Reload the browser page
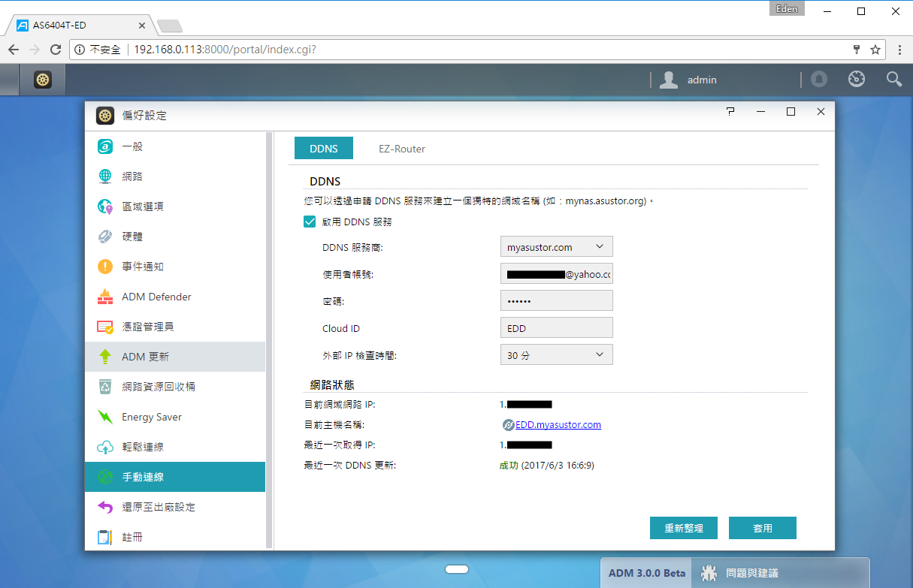This screenshot has height=588, width=913. tap(55, 50)
